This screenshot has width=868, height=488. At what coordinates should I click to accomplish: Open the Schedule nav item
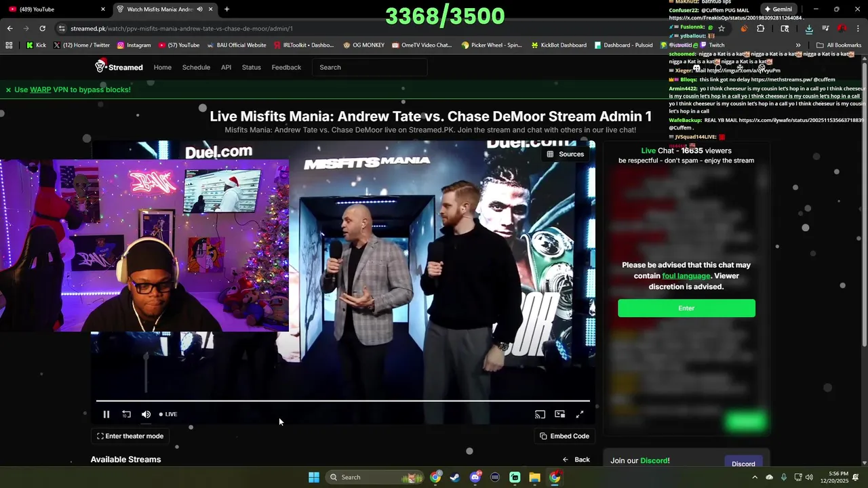196,67
